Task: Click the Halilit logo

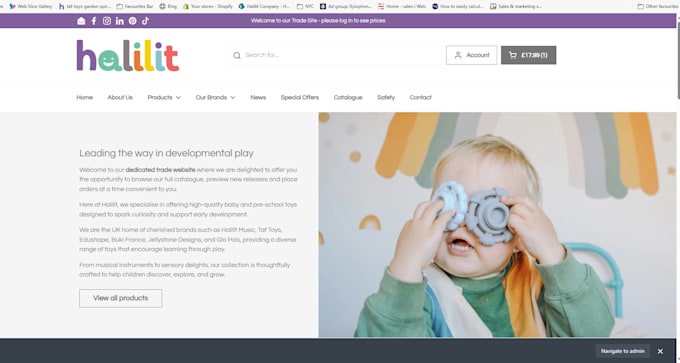Action: [128, 56]
